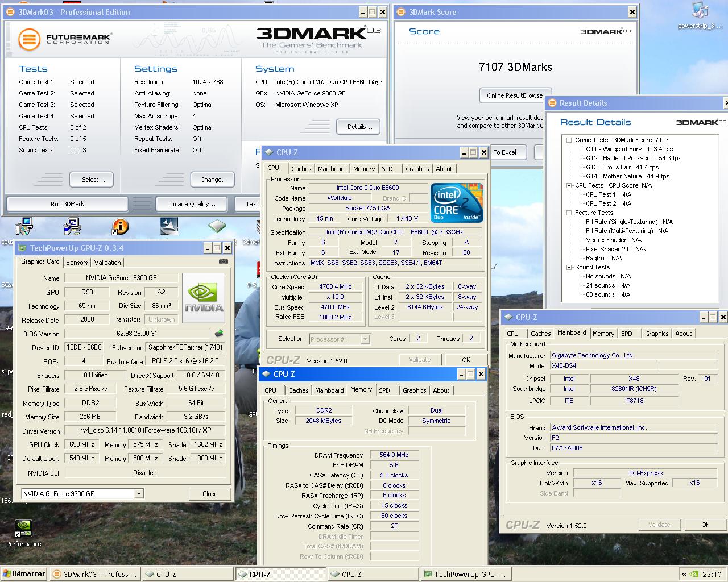Open Graphics tab in the CPU-Z Mainboard window
This screenshot has height=582, width=728.
tap(656, 334)
